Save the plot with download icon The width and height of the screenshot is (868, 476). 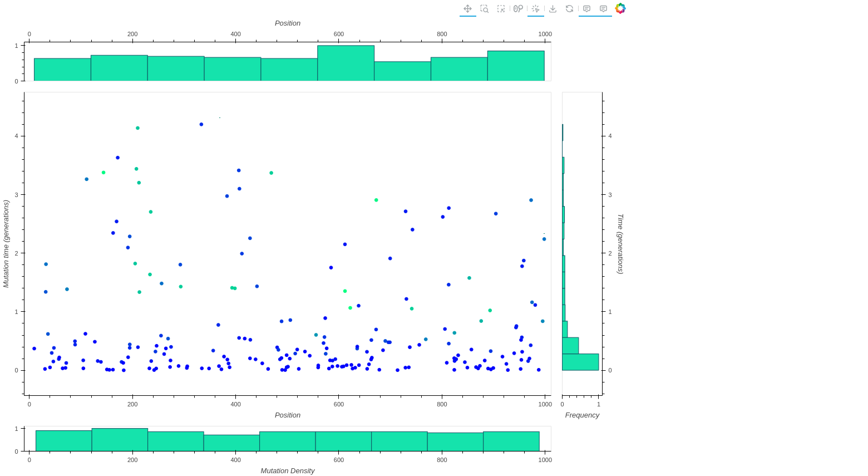click(553, 9)
